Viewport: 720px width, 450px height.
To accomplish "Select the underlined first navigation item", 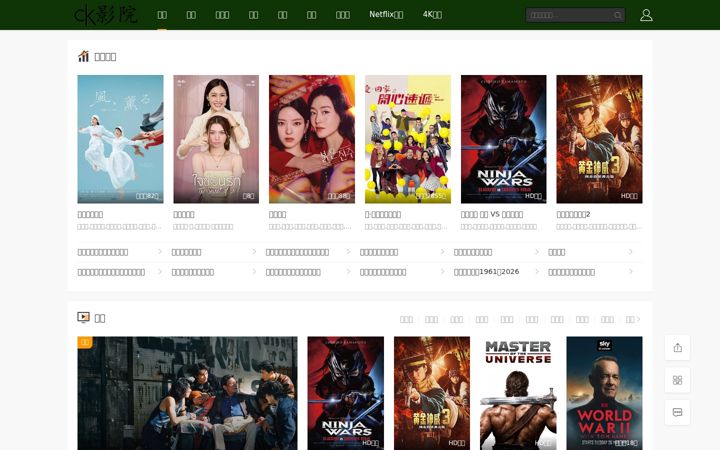I will [x=162, y=15].
